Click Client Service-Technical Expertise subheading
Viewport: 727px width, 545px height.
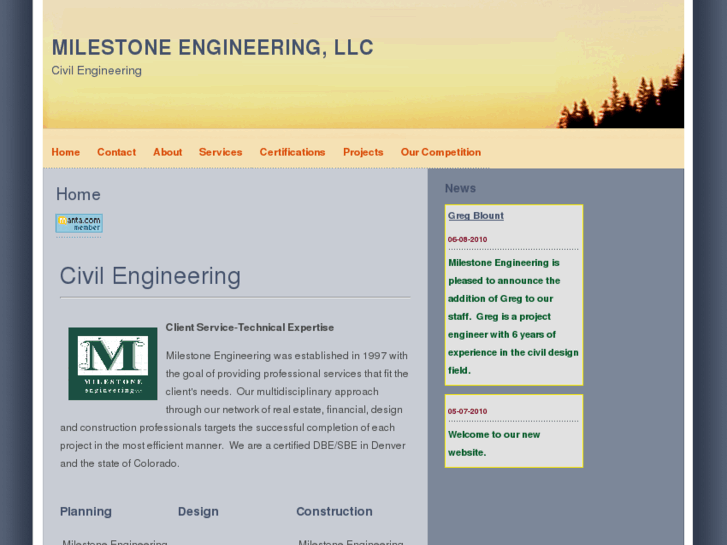tap(249, 327)
